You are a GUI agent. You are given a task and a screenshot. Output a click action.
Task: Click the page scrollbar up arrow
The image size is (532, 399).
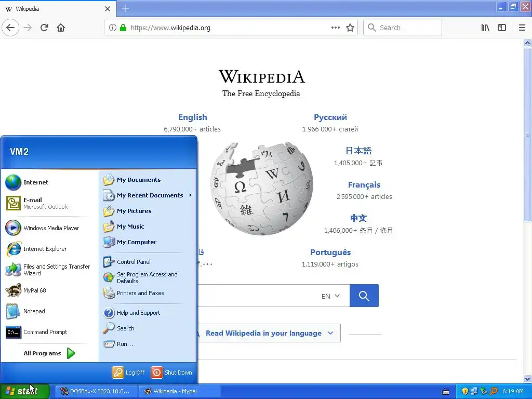pos(527,43)
